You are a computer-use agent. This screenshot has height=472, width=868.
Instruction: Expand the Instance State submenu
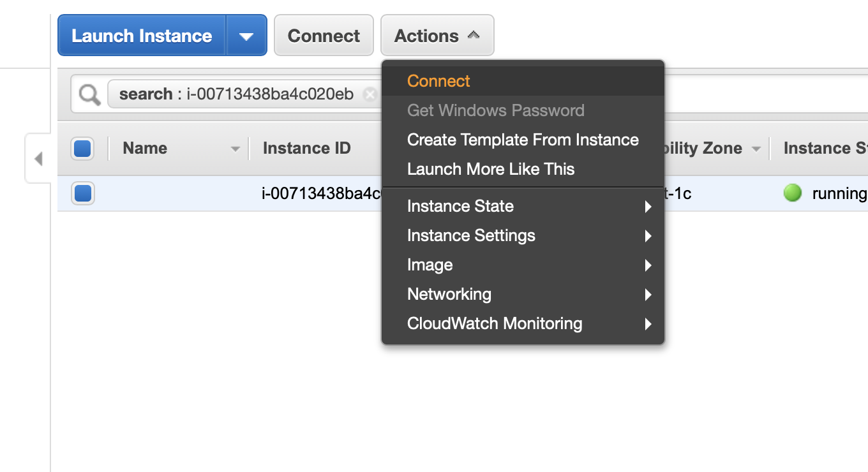(523, 206)
